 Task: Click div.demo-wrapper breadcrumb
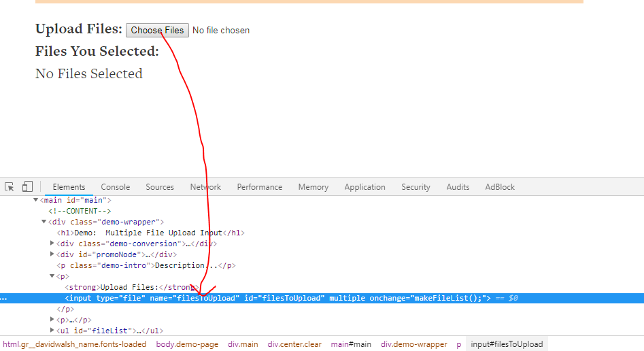pos(413,344)
